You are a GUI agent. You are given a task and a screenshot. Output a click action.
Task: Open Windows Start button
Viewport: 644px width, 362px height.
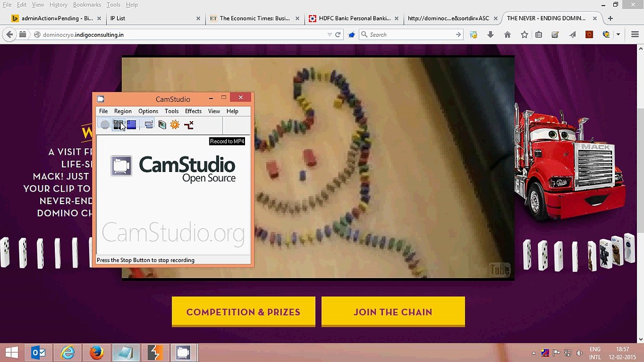click(12, 352)
